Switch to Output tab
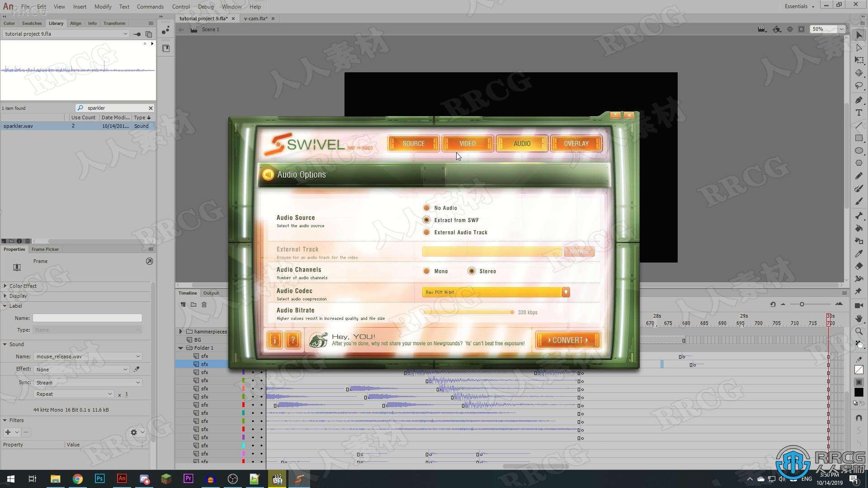 point(211,293)
